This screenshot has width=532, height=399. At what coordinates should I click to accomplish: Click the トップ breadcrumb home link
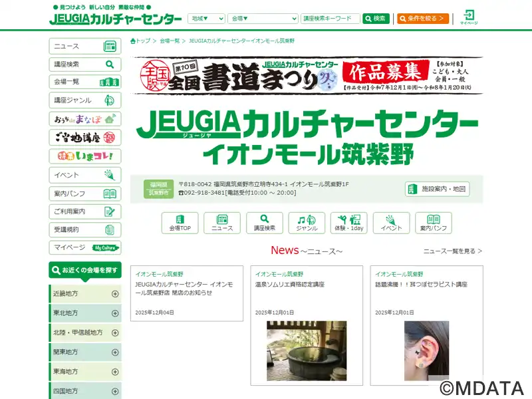(x=140, y=41)
